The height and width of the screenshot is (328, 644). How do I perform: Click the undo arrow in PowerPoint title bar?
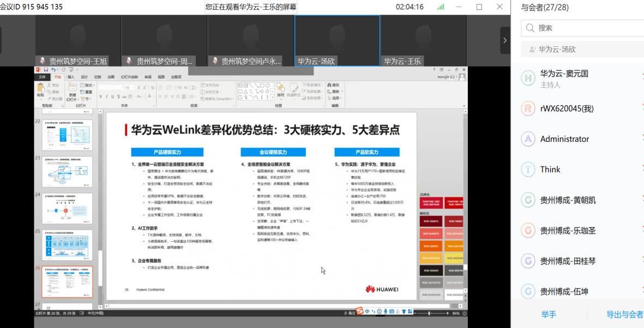coord(54,70)
